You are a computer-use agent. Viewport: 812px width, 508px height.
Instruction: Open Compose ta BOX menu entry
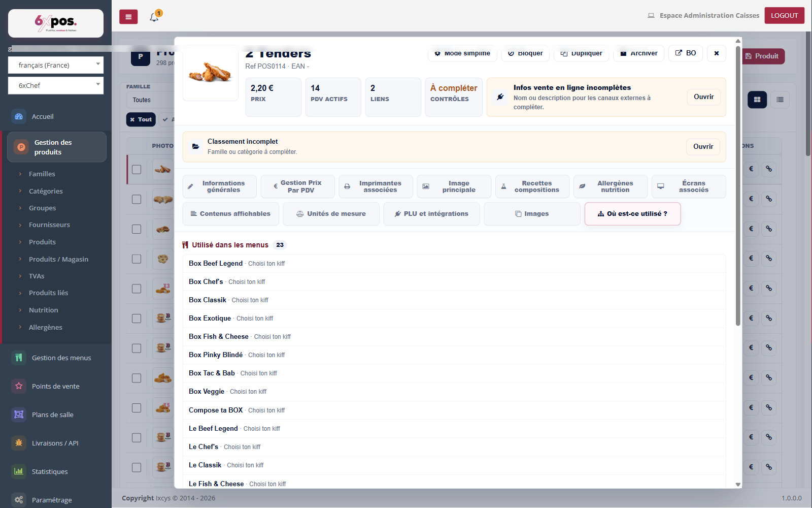pos(454,410)
